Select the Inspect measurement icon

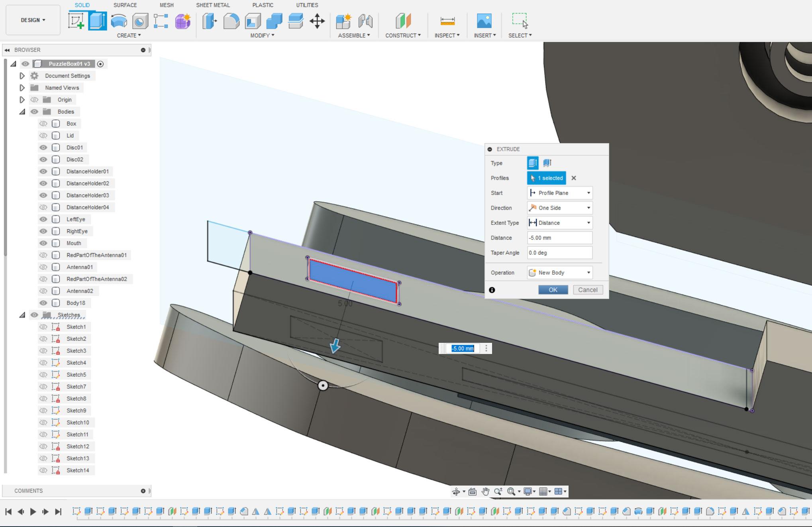pyautogui.click(x=447, y=20)
